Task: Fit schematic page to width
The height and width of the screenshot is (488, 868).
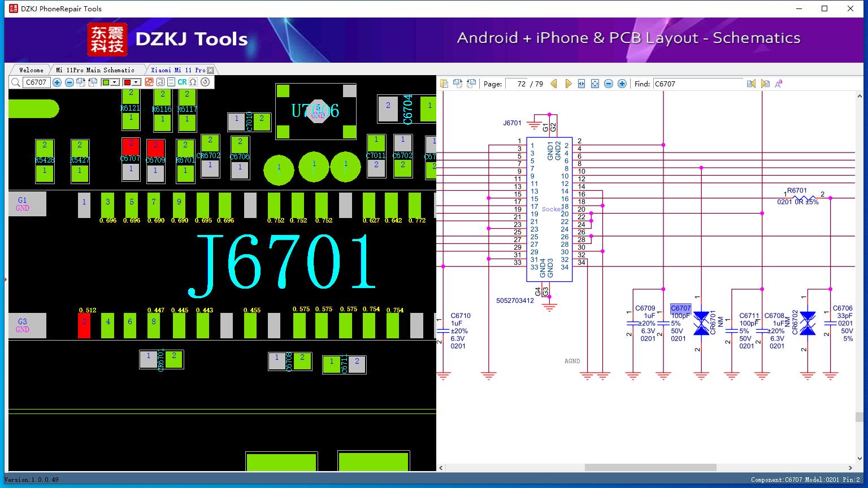Action: coord(581,84)
